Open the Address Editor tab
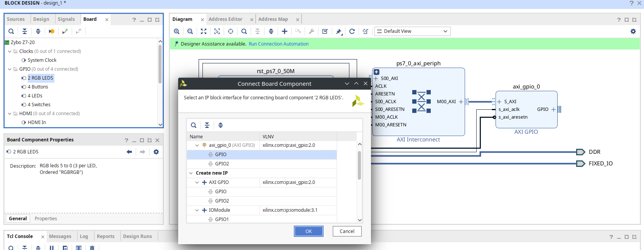 [226, 19]
